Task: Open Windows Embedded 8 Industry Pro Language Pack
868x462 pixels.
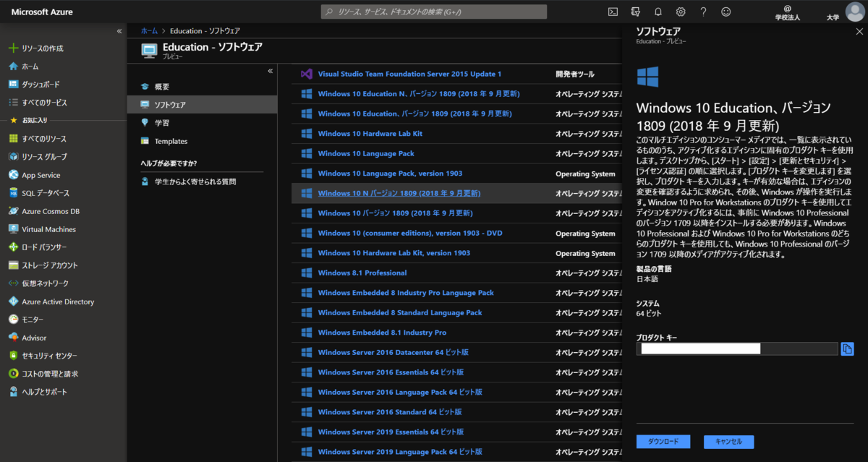Action: point(406,293)
